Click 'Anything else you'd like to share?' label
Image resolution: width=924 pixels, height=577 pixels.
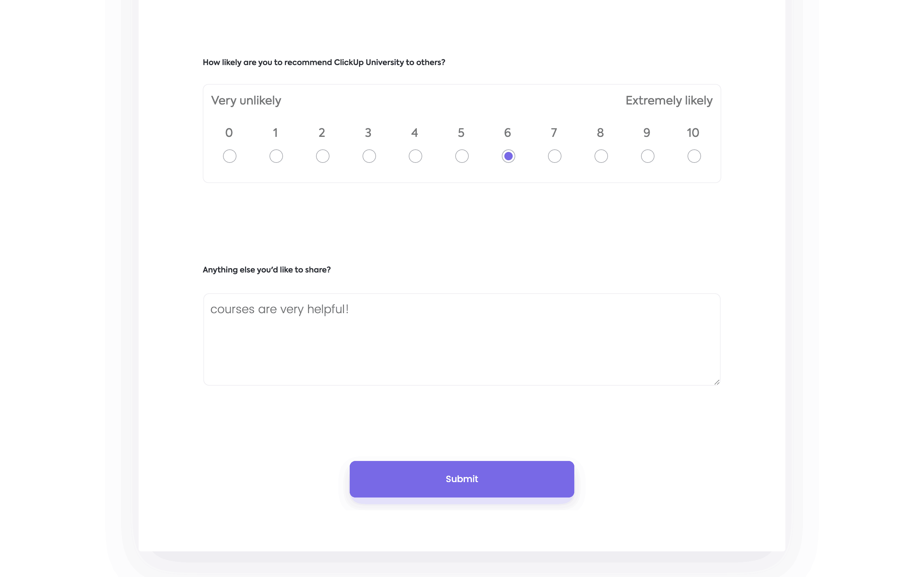tap(267, 270)
